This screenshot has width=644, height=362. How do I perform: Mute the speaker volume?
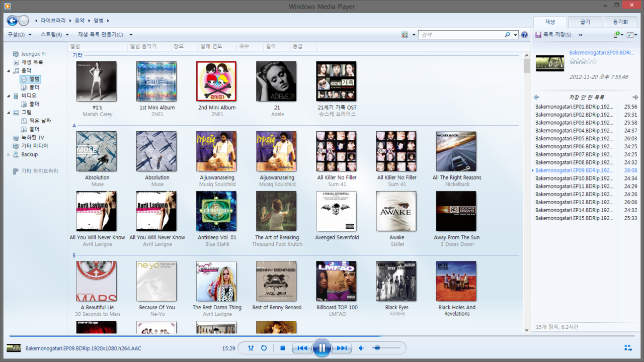(x=361, y=348)
